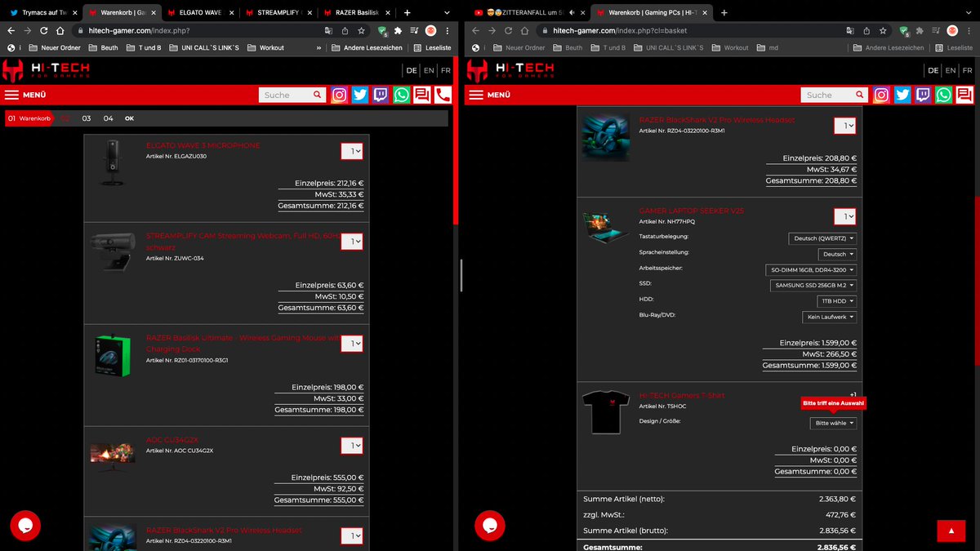Click search magnifier in right window
Screen dimensions: 980x551
[860, 95]
